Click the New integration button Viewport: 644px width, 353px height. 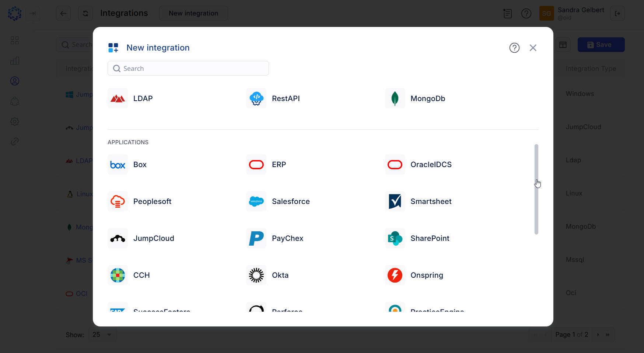(193, 13)
